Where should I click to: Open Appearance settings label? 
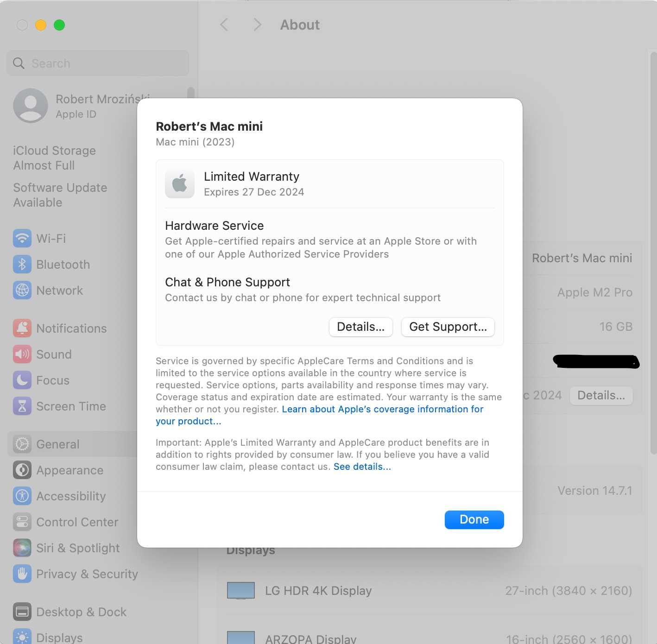69,470
